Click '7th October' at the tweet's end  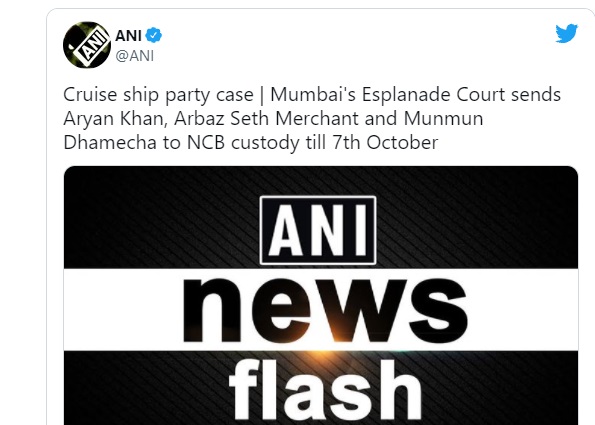point(385,143)
